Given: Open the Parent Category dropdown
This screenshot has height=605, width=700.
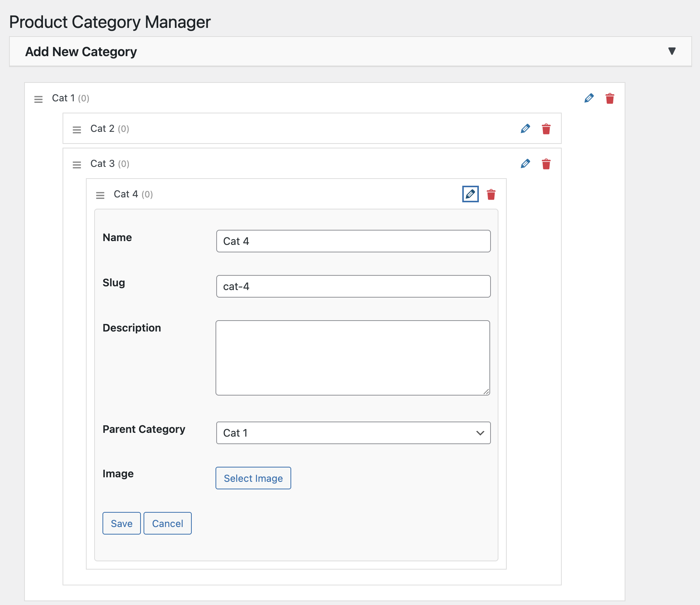Looking at the screenshot, I should coord(353,433).
